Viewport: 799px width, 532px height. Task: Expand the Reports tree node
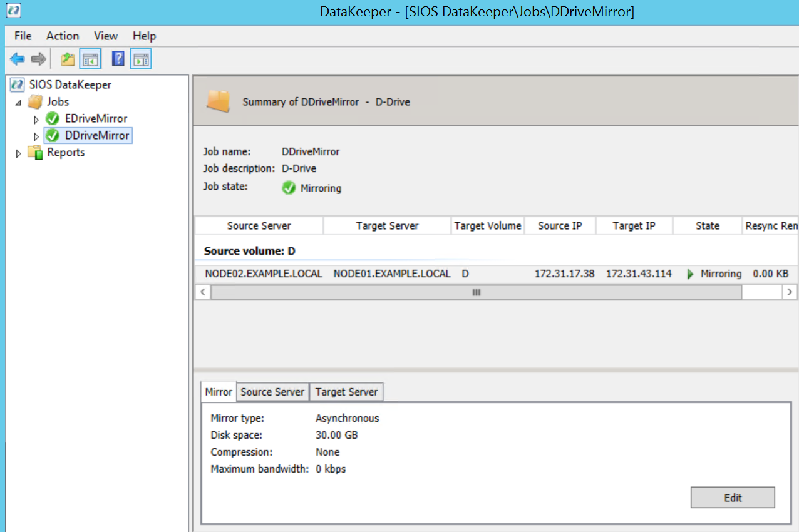click(x=18, y=152)
